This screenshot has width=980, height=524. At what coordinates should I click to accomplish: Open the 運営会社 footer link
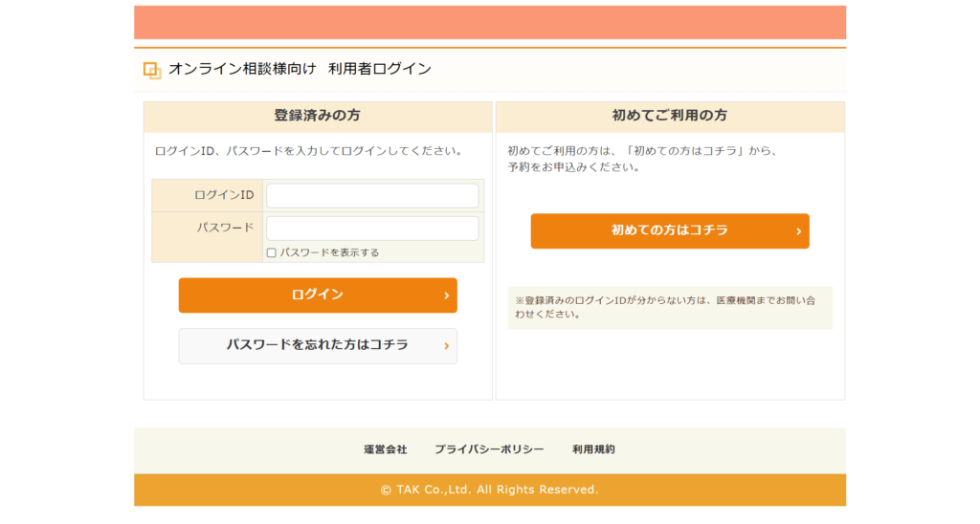[385, 449]
